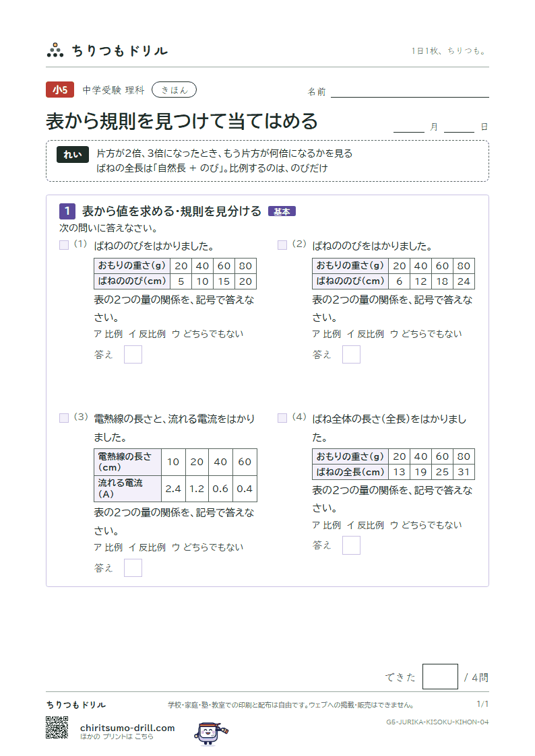Image resolution: width=535 pixels, height=756 pixels.
Task: Click the value 6 in question (2) table
Action: coord(399,281)
